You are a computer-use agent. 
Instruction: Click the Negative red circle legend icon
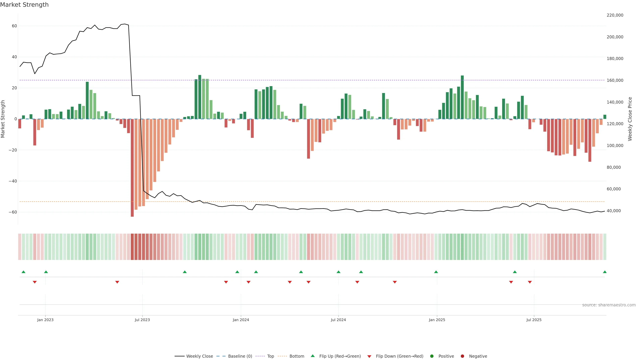[462, 356]
